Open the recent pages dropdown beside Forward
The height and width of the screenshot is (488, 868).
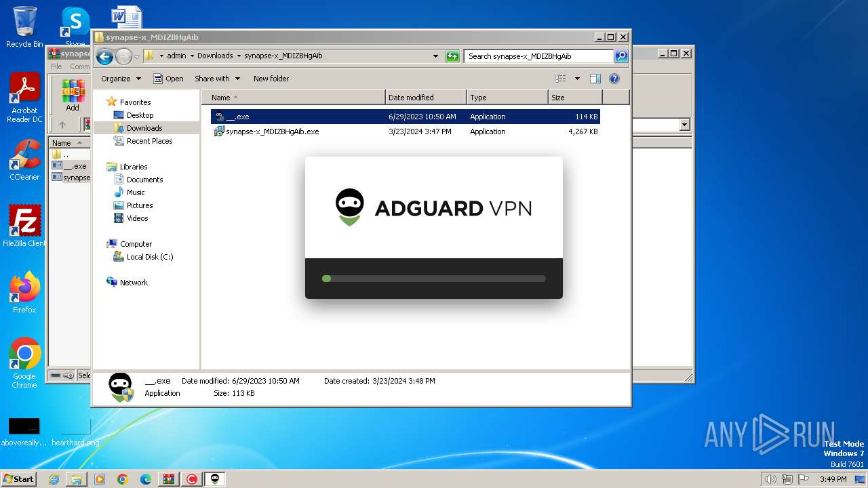[136, 56]
